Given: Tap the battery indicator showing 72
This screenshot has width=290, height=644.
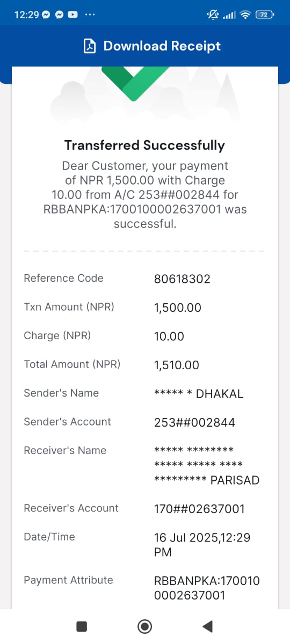Looking at the screenshot, I should pos(265,15).
